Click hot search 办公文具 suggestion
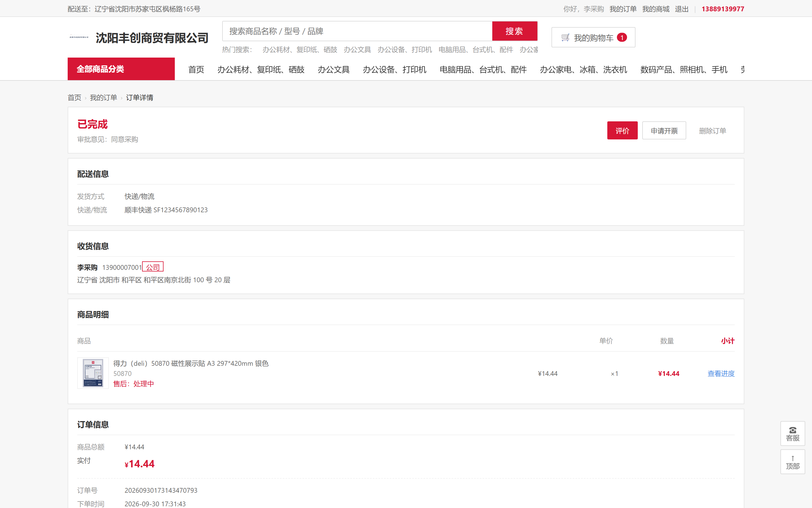Image resolution: width=812 pixels, height=508 pixels. click(x=357, y=50)
